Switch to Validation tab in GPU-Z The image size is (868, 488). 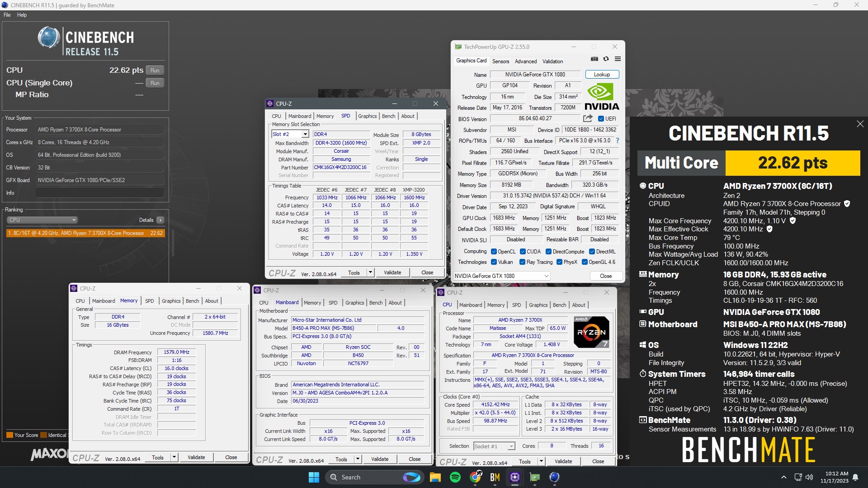pyautogui.click(x=552, y=61)
